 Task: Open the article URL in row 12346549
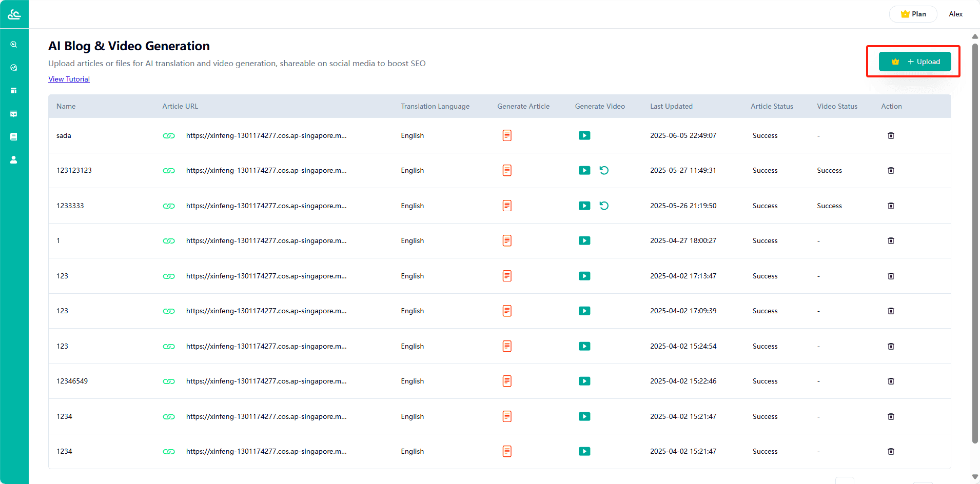pos(266,381)
